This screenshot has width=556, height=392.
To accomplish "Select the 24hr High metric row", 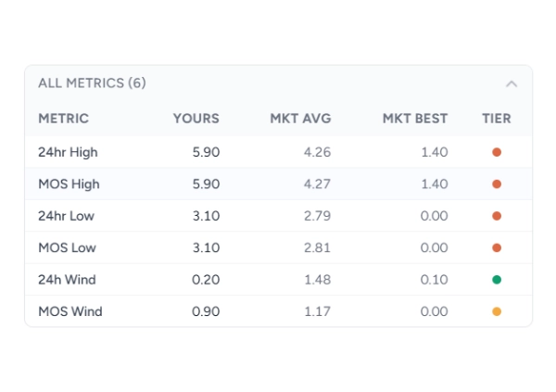I will pos(68,152).
